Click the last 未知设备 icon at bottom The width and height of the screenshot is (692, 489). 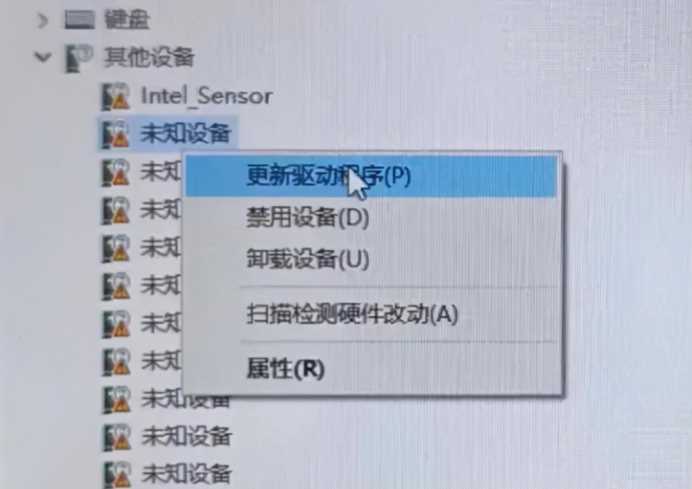(x=117, y=474)
